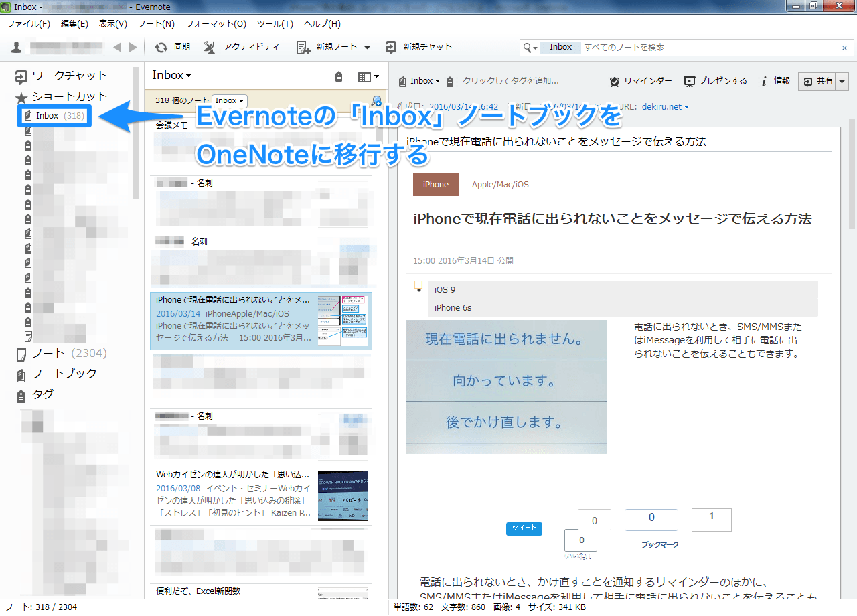Open the 新規ノート dropdown arrow
Image resolution: width=857 pixels, height=616 pixels.
pyautogui.click(x=367, y=48)
